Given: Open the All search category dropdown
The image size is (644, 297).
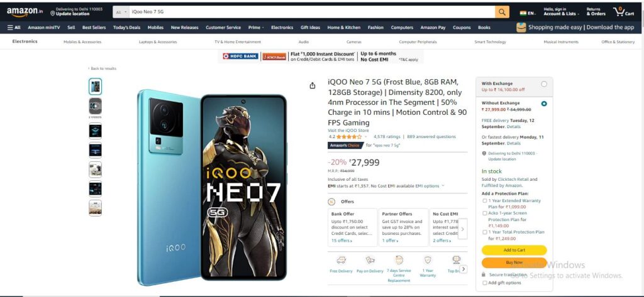Looking at the screenshot, I should tap(121, 13).
